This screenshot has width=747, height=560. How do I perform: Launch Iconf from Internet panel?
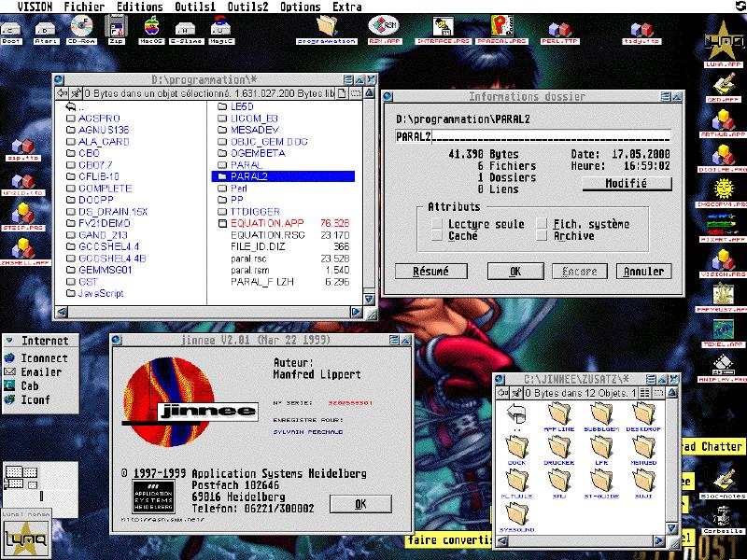pos(27,399)
